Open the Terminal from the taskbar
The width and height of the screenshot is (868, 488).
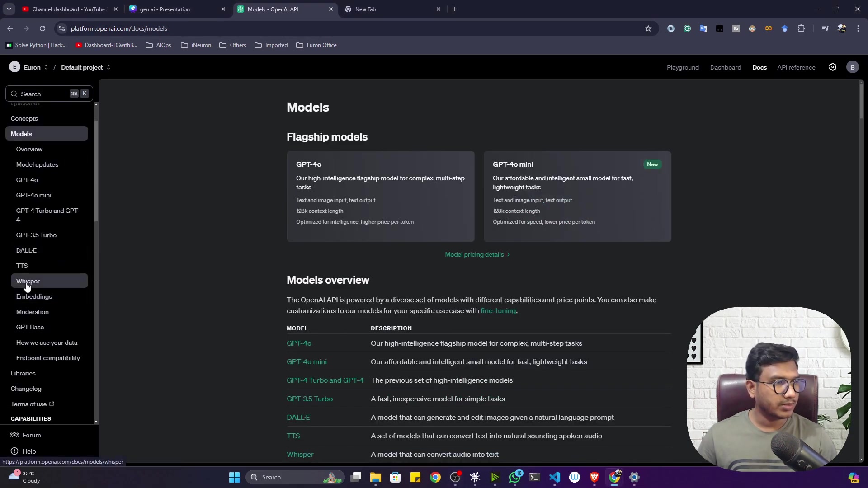(x=535, y=477)
